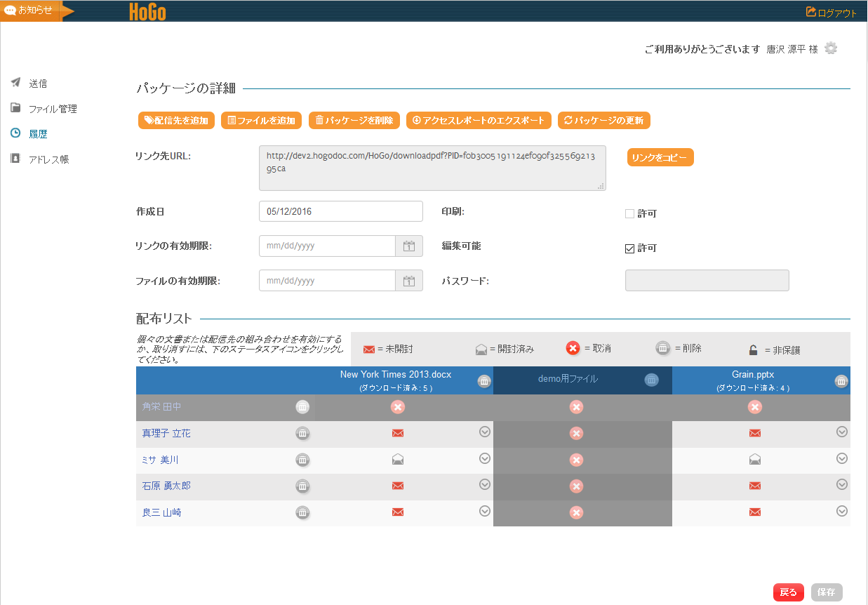
Task: Click the アクセスレポートのエクスポート button
Action: click(479, 121)
